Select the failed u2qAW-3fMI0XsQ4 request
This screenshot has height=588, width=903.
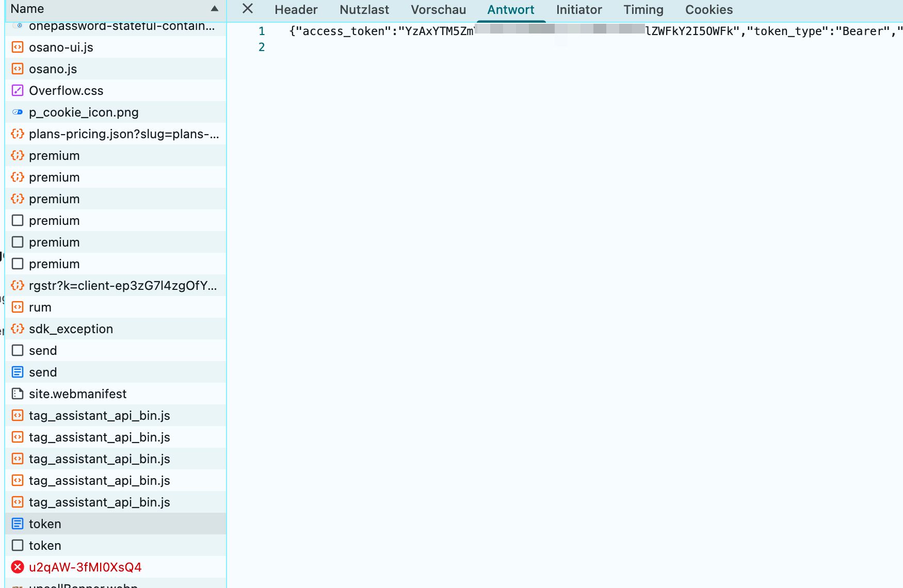coord(116,567)
